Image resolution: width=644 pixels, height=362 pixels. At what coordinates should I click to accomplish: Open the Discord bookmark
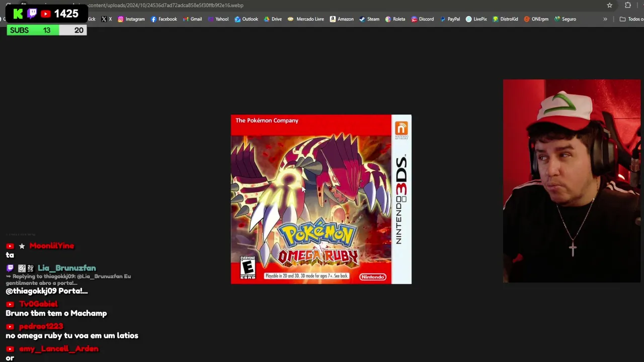click(422, 19)
